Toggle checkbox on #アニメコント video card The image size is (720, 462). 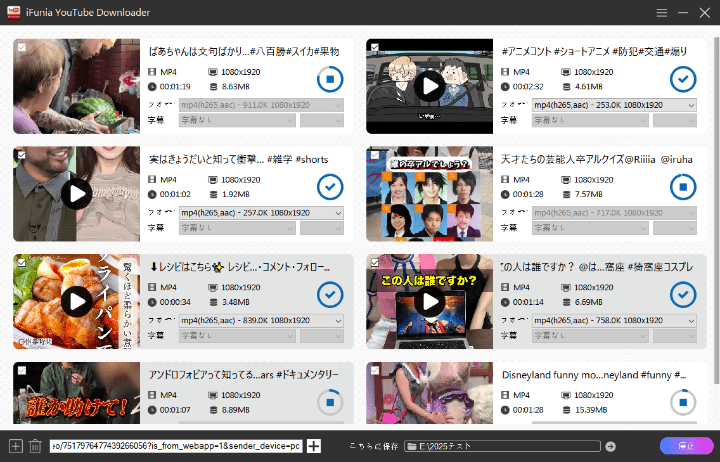375,47
